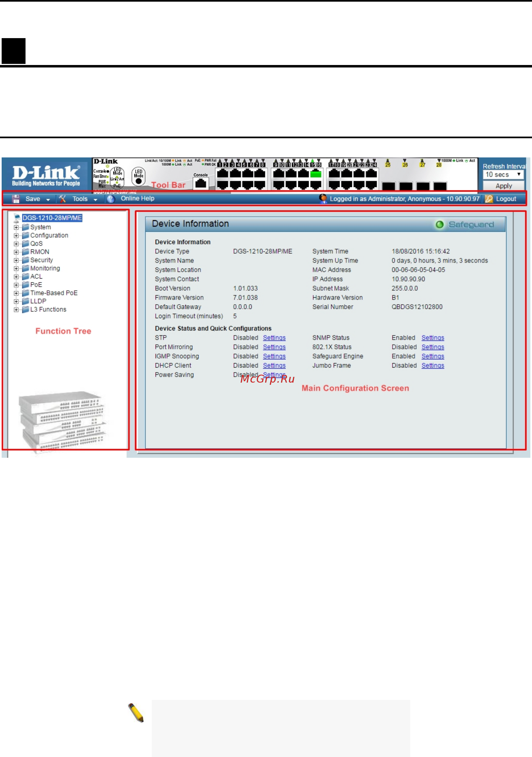The height and width of the screenshot is (757, 532).
Task: Click the logged-in user avatar icon
Action: click(x=323, y=199)
